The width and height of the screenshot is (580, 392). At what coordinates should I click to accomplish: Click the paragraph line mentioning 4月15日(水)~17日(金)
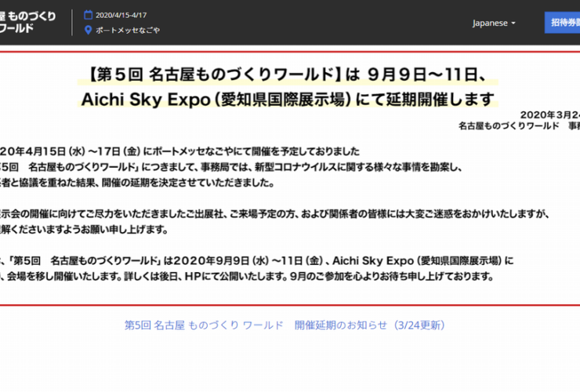179,151
